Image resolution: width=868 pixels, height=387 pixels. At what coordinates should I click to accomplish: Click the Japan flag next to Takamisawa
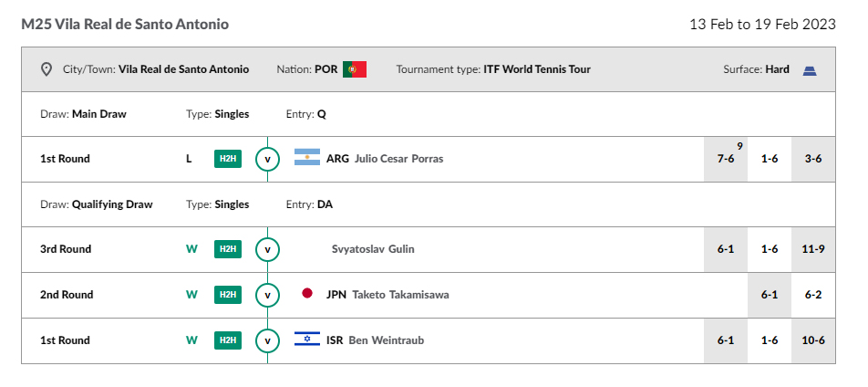[x=307, y=293]
